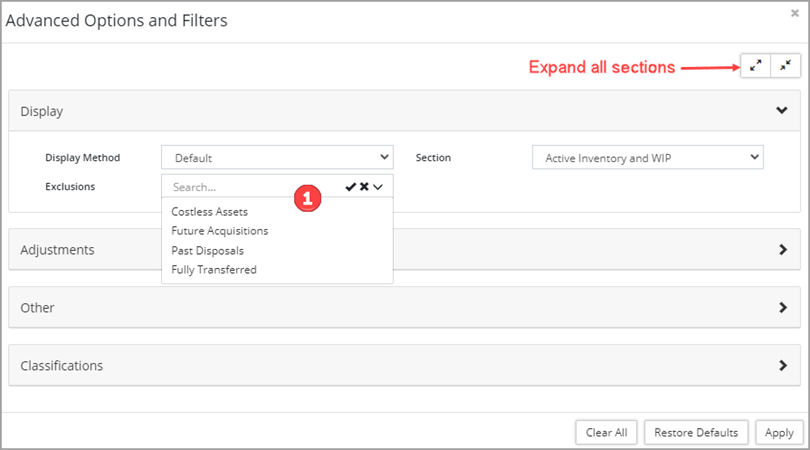
Task: Expand the Adjustments section
Action: (782, 250)
